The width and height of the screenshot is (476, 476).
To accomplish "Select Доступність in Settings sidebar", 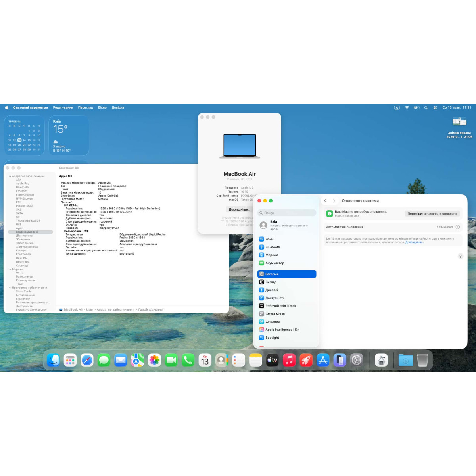I will tap(287, 298).
